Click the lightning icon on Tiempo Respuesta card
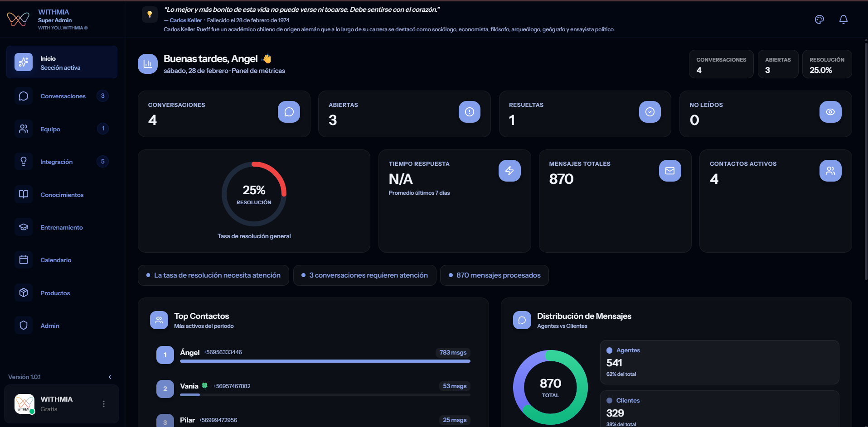Viewport: 868px width, 427px height. coord(509,171)
